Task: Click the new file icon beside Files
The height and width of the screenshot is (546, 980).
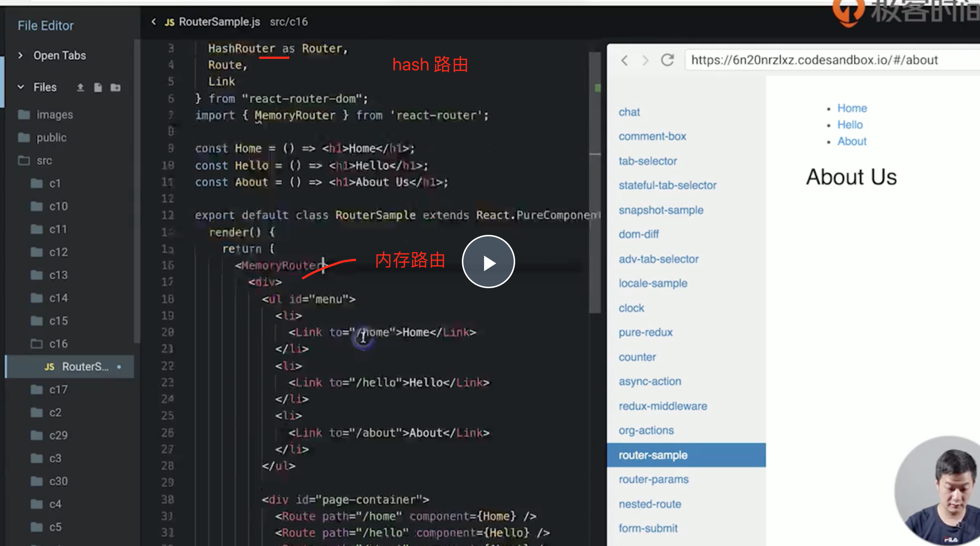Action: [98, 87]
